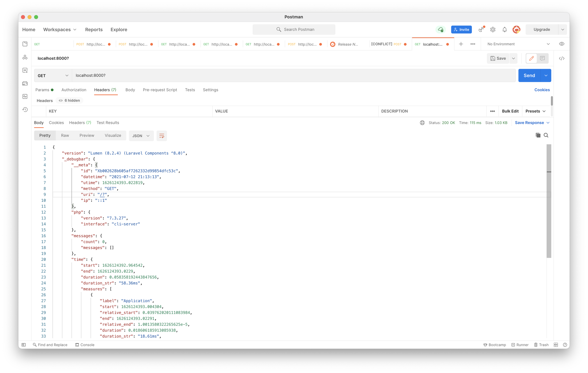Screen dimensions: 588x373
Task: Show the 6 hidden headers
Action: 70,100
